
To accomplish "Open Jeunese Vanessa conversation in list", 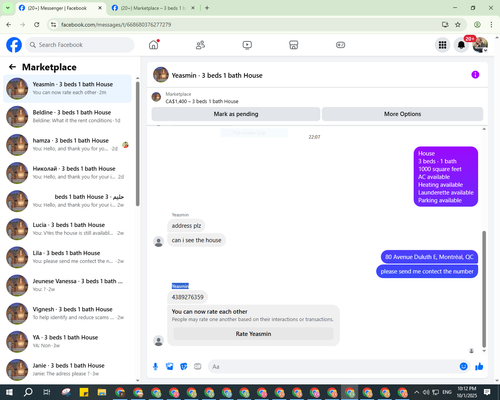I will [67, 285].
